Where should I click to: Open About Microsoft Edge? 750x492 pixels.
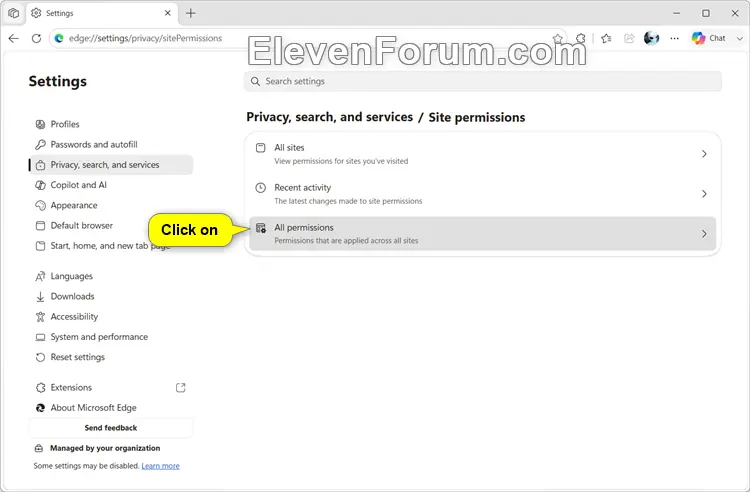pyautogui.click(x=110, y=408)
